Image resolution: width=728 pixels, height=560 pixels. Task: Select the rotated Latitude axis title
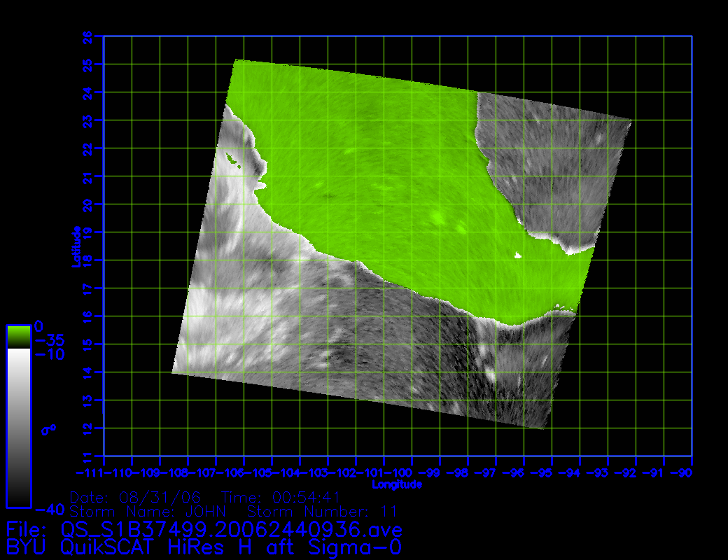76,246
